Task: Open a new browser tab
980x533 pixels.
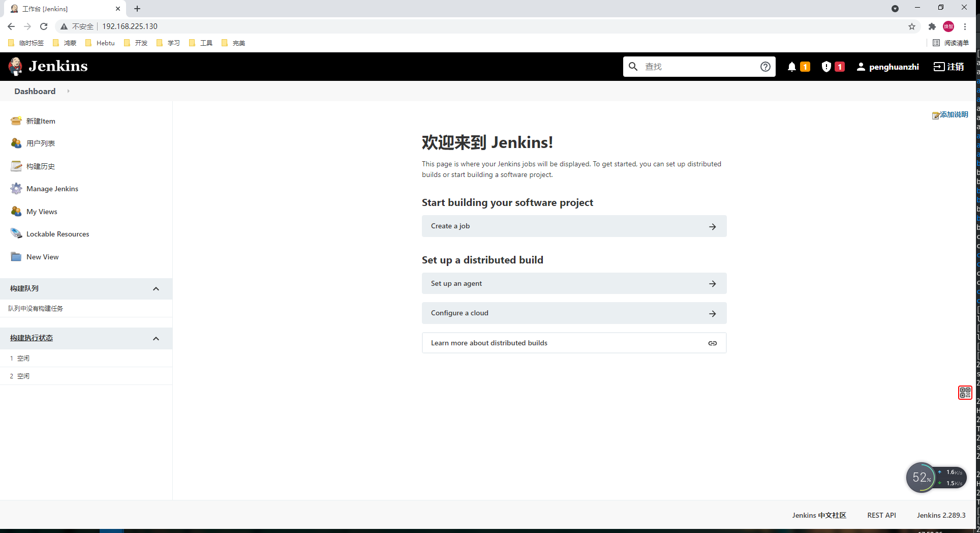Action: tap(137, 9)
